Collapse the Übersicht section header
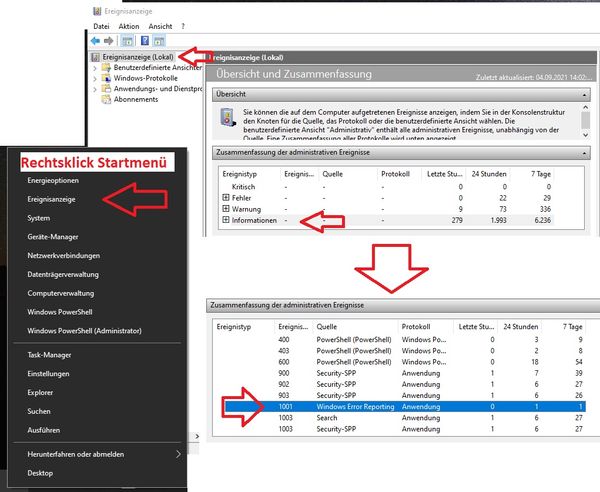The height and width of the screenshot is (492, 600). pos(582,94)
